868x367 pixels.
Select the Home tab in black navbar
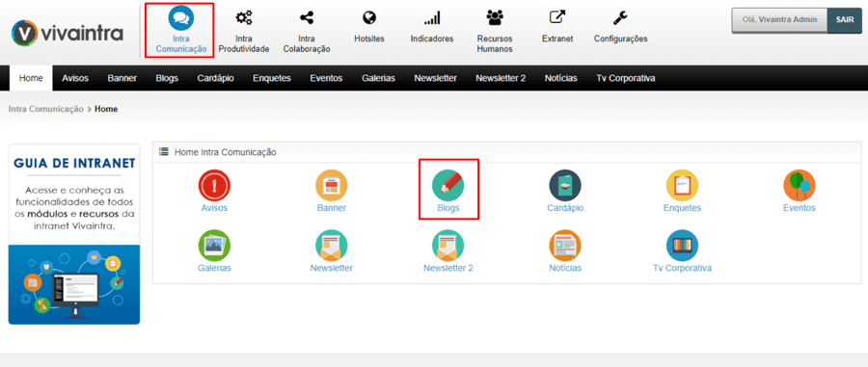[31, 78]
